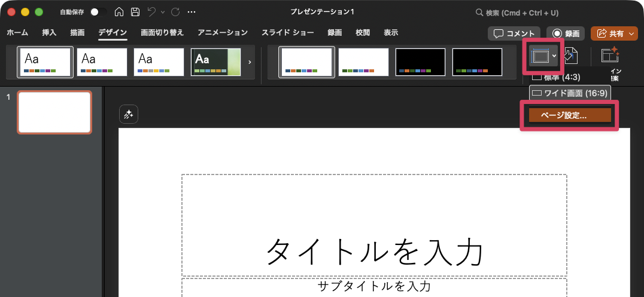Choose 標準 (4:3) slide size

click(569, 76)
